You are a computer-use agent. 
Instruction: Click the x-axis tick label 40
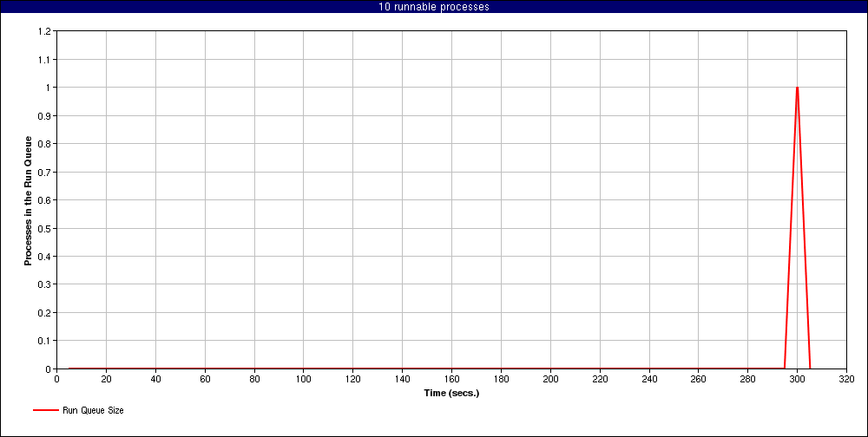click(x=155, y=379)
